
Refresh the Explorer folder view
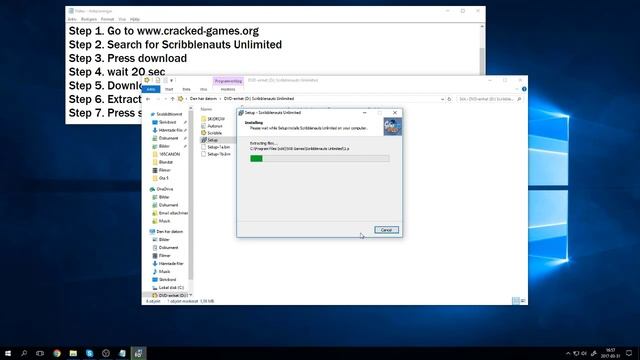449,99
